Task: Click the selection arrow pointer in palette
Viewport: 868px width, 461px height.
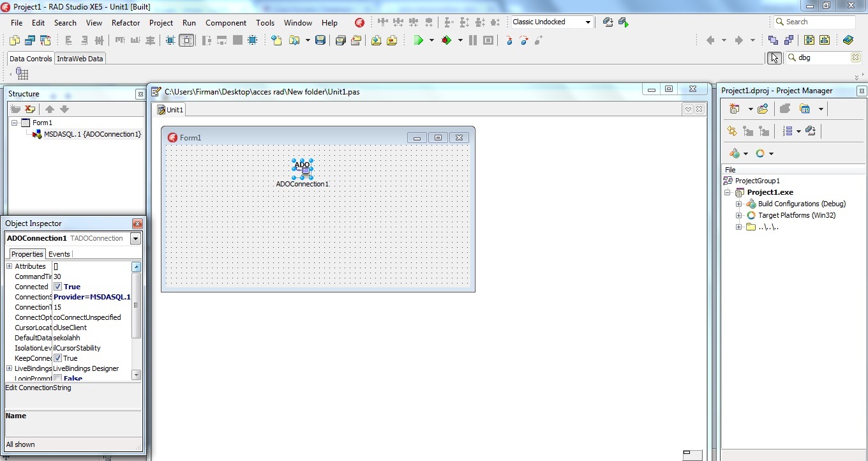Action: pyautogui.click(x=774, y=57)
